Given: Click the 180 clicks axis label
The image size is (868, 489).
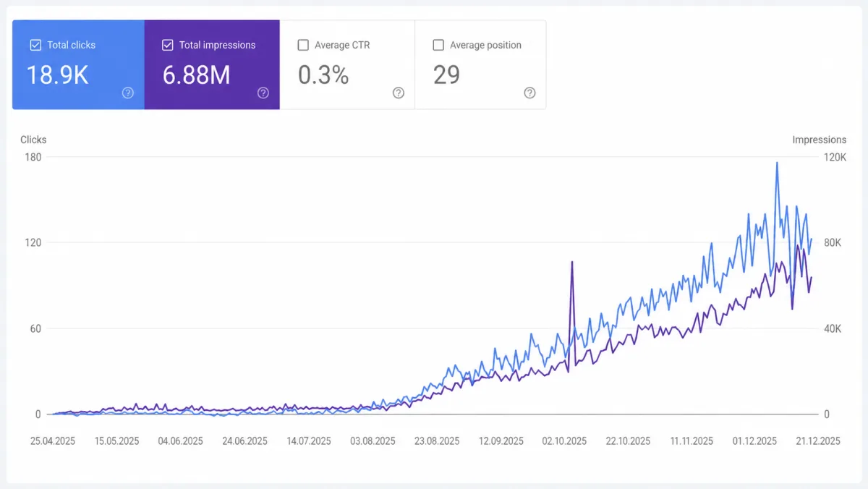Looking at the screenshot, I should [x=33, y=157].
